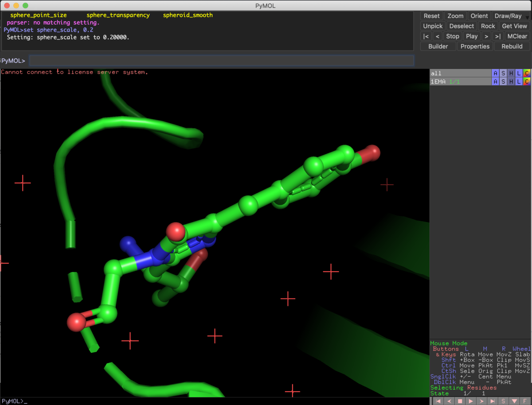Click the State 1/1 indicator
Screen dimensions: 532x405
tap(457, 393)
